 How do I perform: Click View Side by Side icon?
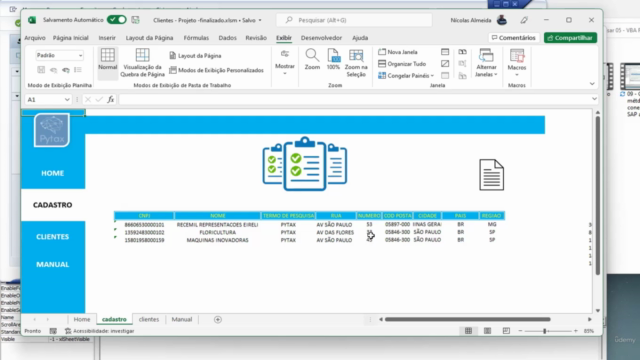coord(462,52)
